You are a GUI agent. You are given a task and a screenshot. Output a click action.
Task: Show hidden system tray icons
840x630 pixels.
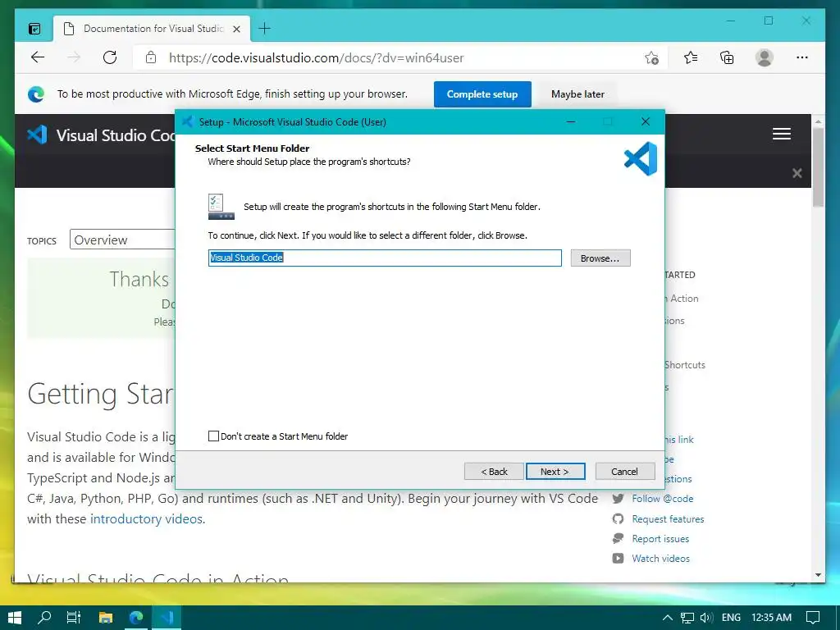tap(667, 618)
